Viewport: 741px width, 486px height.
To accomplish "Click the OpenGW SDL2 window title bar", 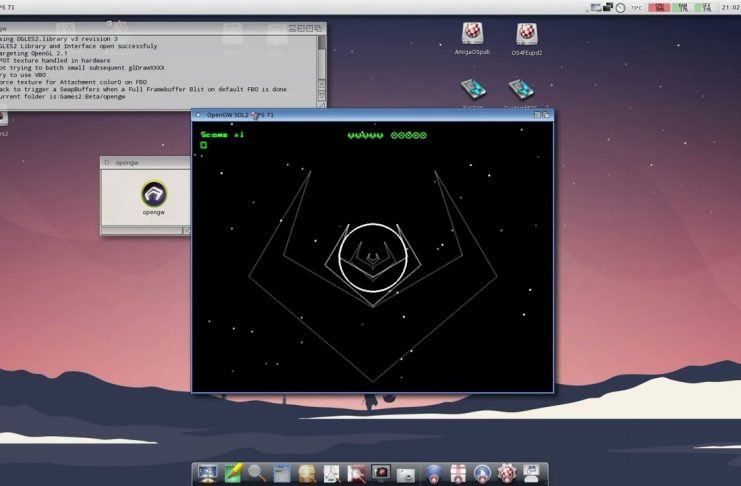I will (372, 115).
